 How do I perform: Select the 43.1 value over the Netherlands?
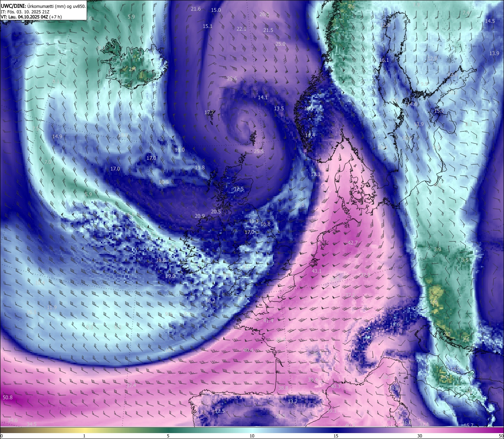[x=317, y=271]
